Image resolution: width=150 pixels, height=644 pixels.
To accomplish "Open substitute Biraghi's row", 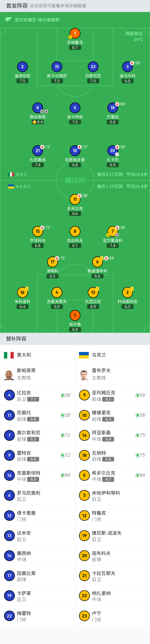I will [x=37, y=395].
